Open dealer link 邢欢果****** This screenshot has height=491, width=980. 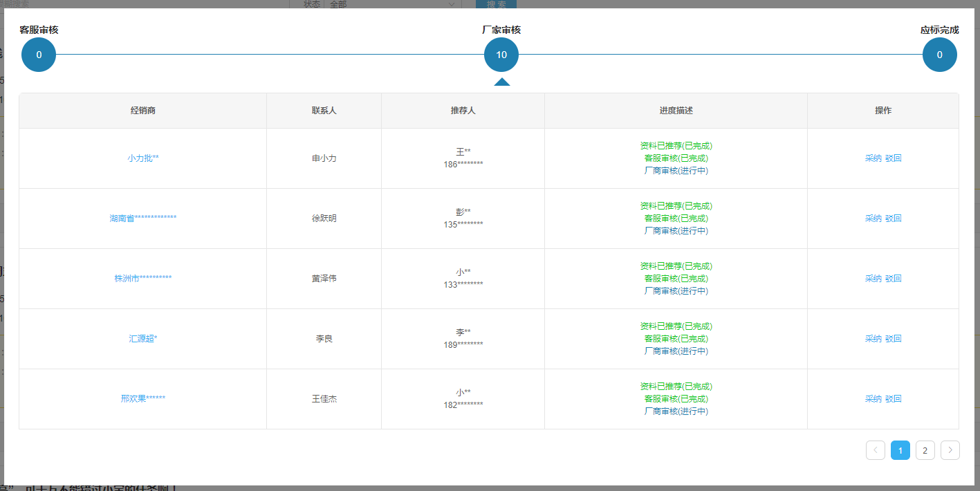143,399
